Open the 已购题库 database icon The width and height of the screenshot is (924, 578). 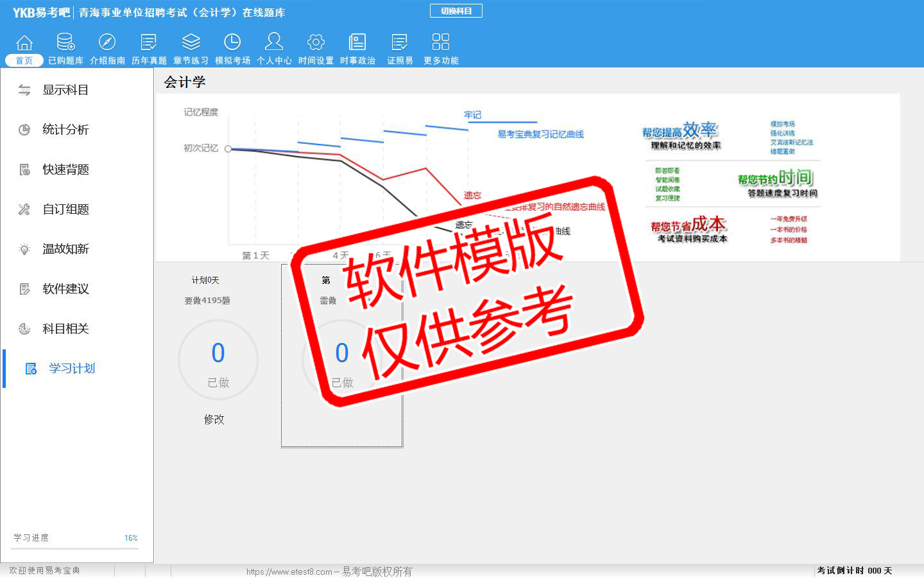click(x=65, y=43)
